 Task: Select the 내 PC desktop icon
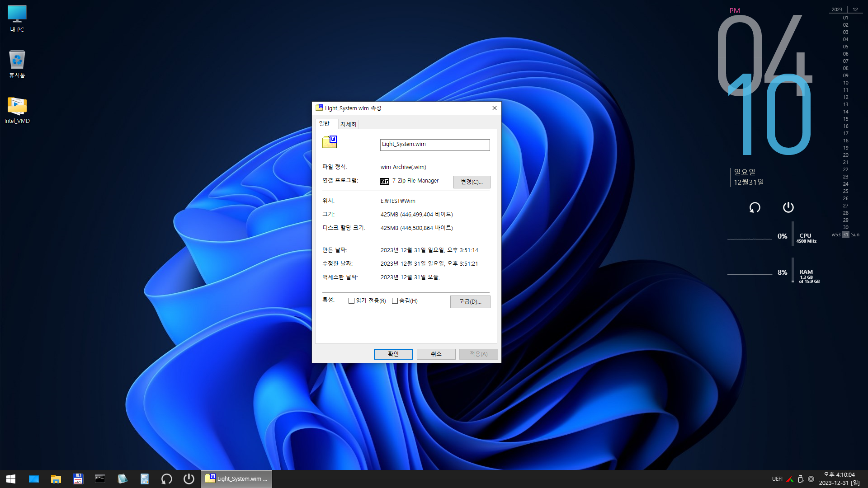tap(17, 19)
